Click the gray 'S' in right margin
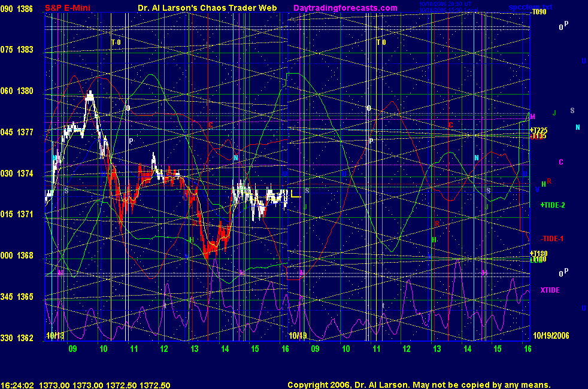This screenshot has height=389, width=588. click(572, 110)
